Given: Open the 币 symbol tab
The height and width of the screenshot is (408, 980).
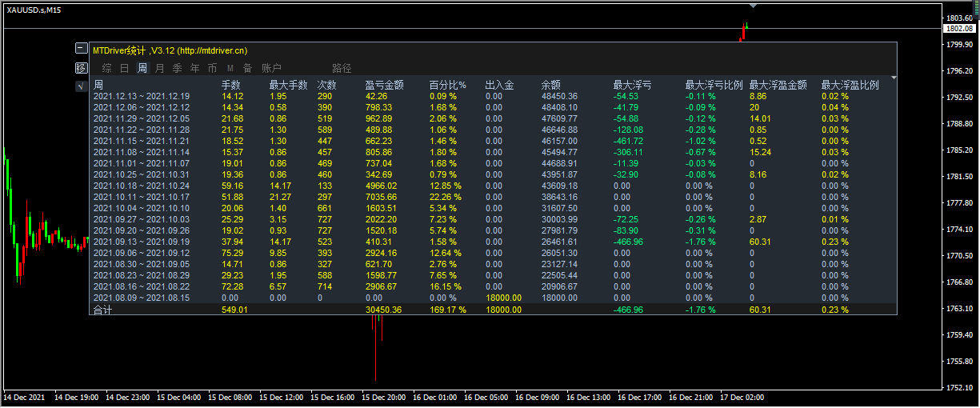Looking at the screenshot, I should click(213, 68).
